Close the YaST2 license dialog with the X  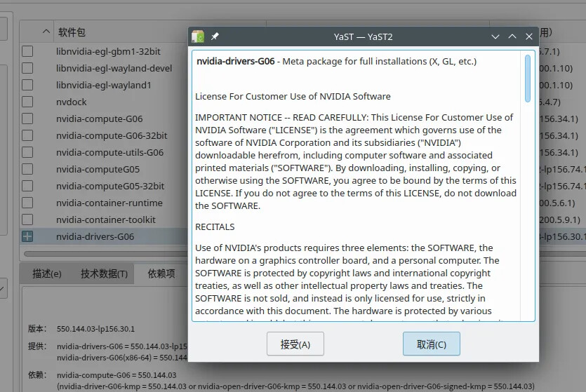pos(529,36)
